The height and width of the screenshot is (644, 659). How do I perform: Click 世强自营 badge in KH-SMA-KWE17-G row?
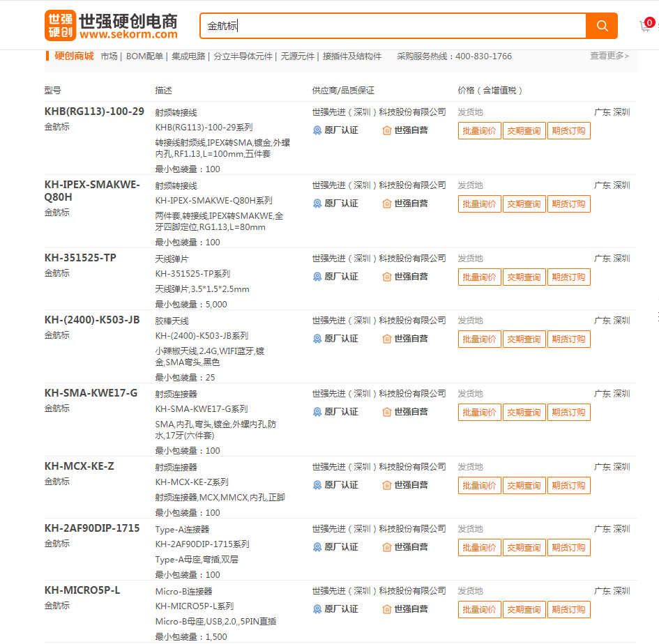point(405,412)
